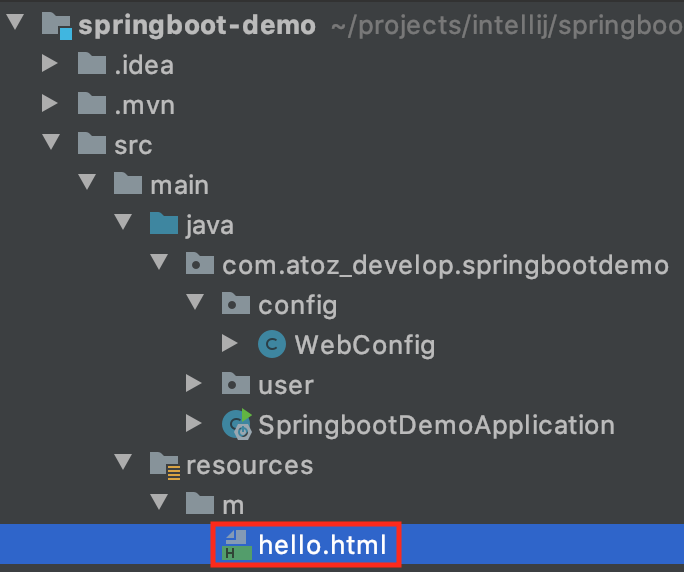Image resolution: width=684 pixels, height=572 pixels.
Task: Collapse the springboot-demo project root arrow
Action: 15,21
